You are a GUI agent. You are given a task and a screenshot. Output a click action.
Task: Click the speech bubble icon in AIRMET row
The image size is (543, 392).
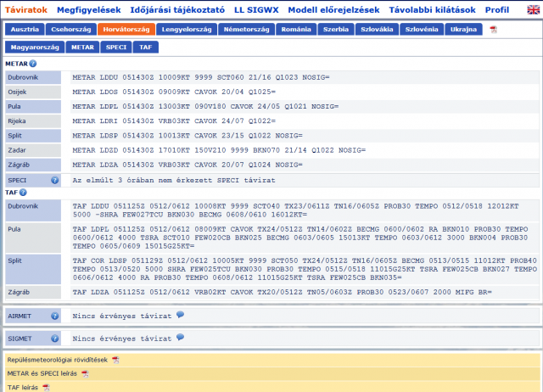tap(180, 315)
